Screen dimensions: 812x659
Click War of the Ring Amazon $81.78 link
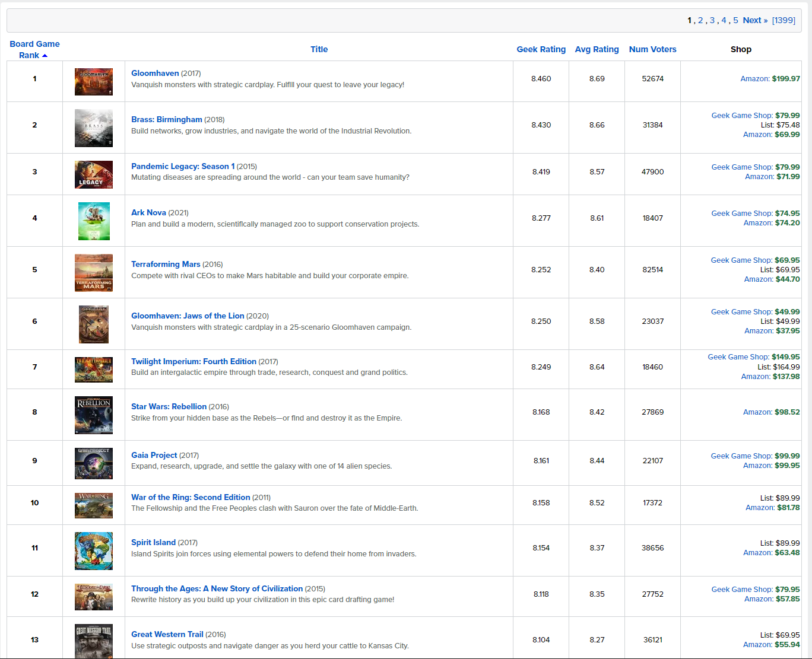773,507
